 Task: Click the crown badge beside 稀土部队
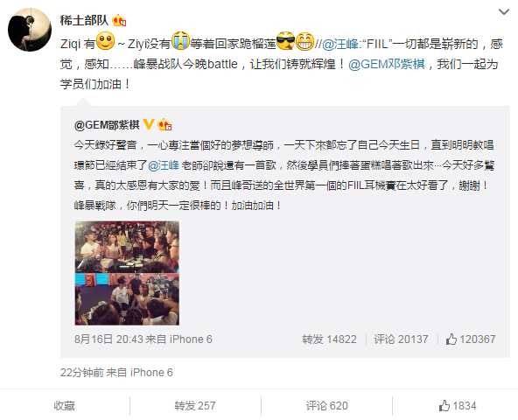click(119, 21)
